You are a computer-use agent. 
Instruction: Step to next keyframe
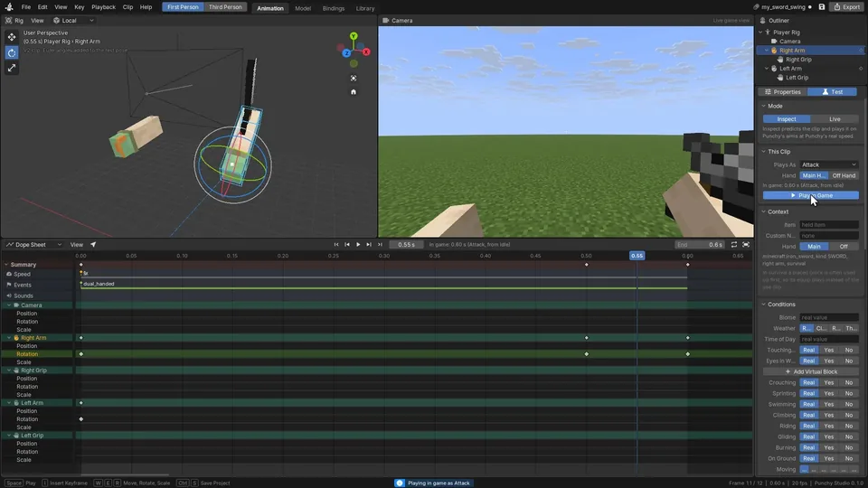pos(369,245)
